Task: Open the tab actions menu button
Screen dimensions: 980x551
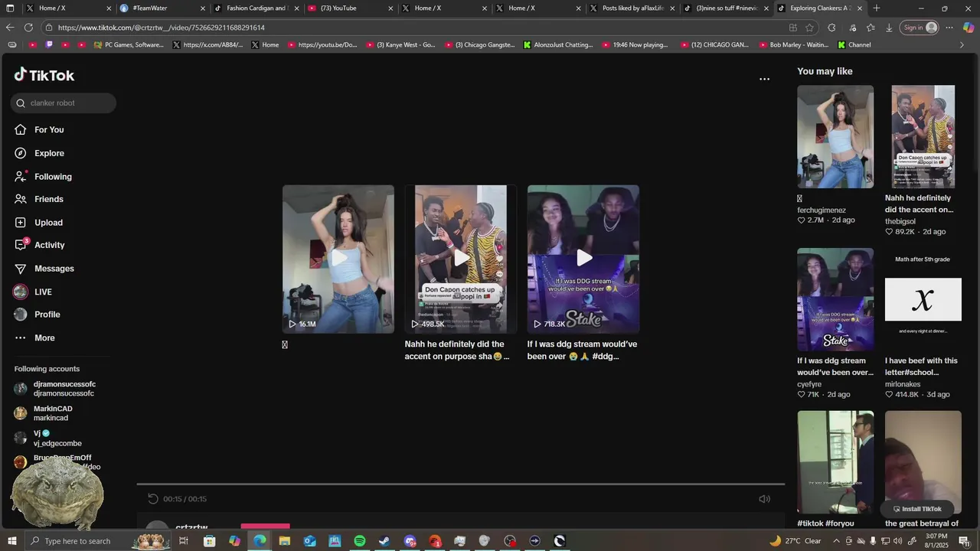Action: (x=10, y=8)
